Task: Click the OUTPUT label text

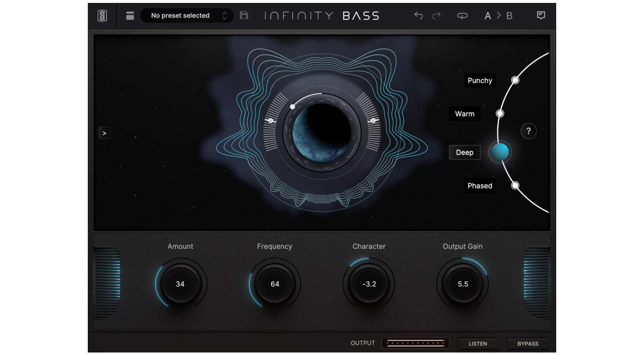Action: (x=363, y=343)
